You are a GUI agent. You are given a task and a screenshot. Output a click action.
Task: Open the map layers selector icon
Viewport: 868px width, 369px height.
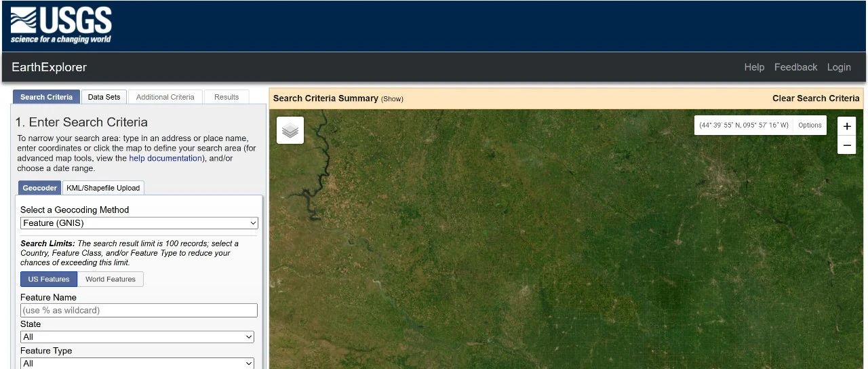click(290, 130)
